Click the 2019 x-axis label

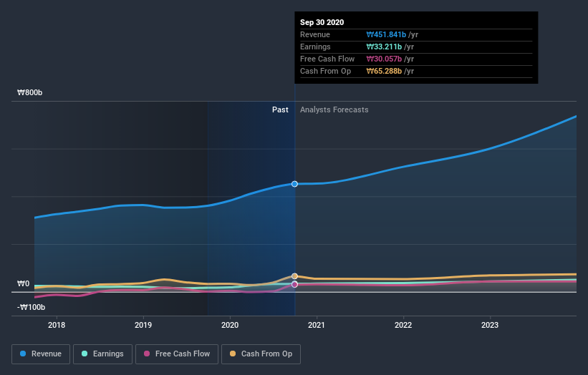click(143, 325)
